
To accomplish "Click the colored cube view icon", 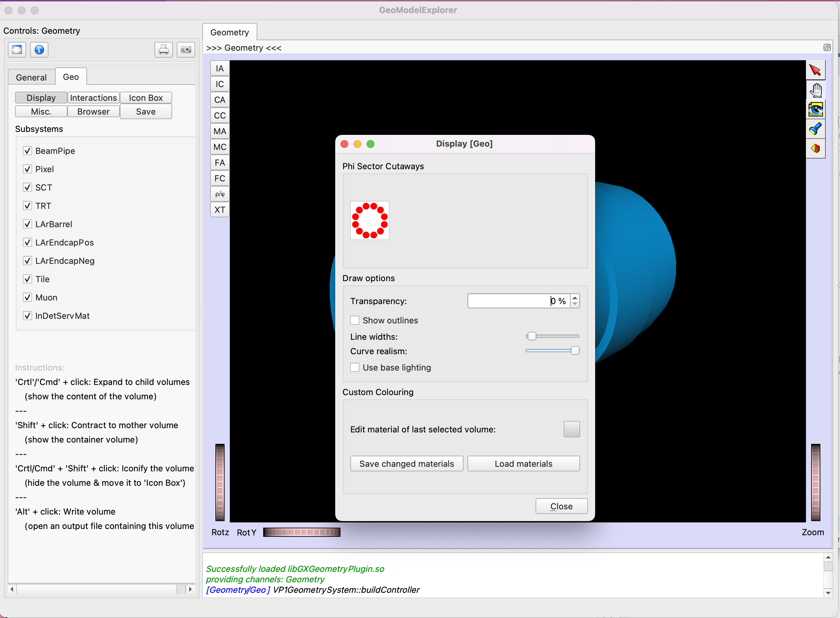I will coord(815,149).
